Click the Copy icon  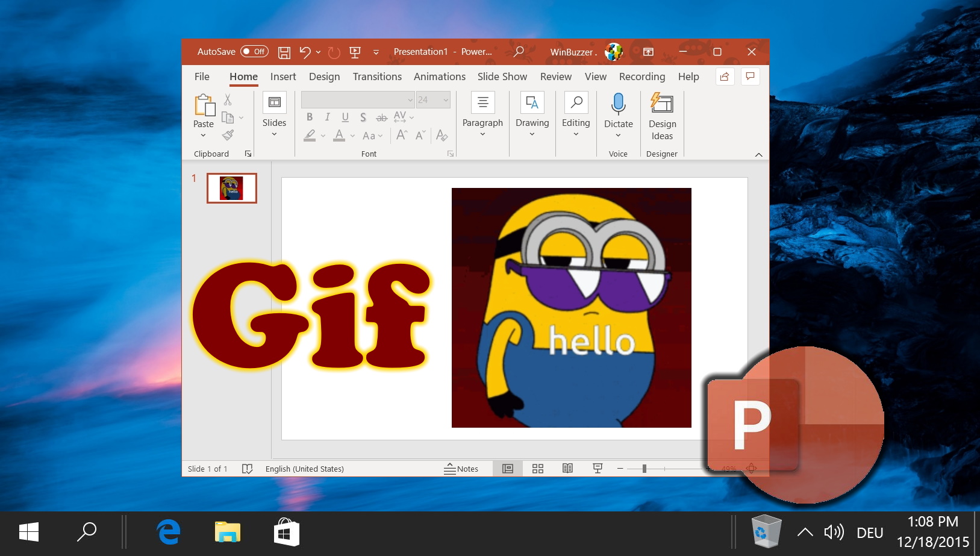(x=228, y=117)
